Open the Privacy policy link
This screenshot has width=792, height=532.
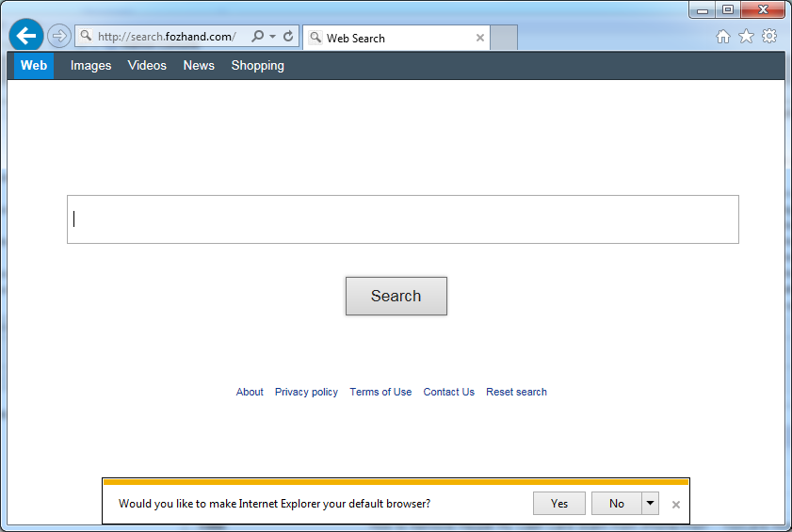point(306,392)
